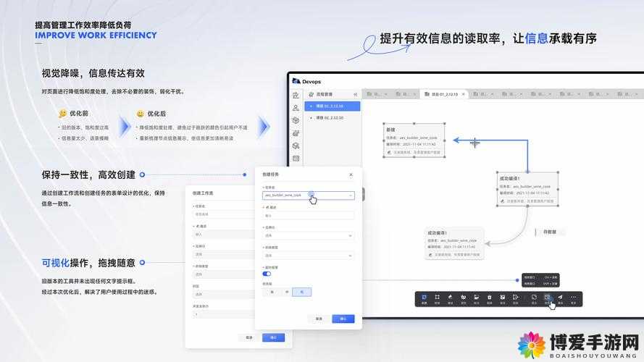644x362 pixels.
Task: Click the flow management icon in panel header
Action: (311, 94)
